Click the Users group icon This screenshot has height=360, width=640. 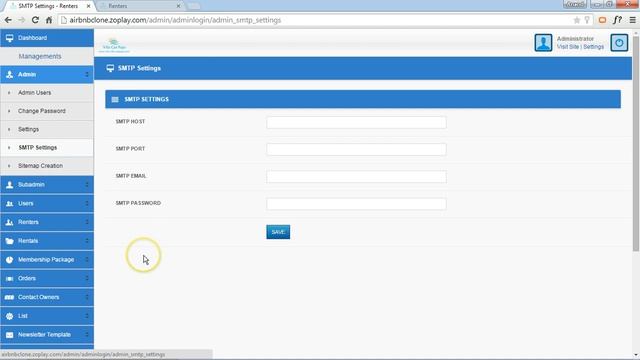tap(9, 204)
